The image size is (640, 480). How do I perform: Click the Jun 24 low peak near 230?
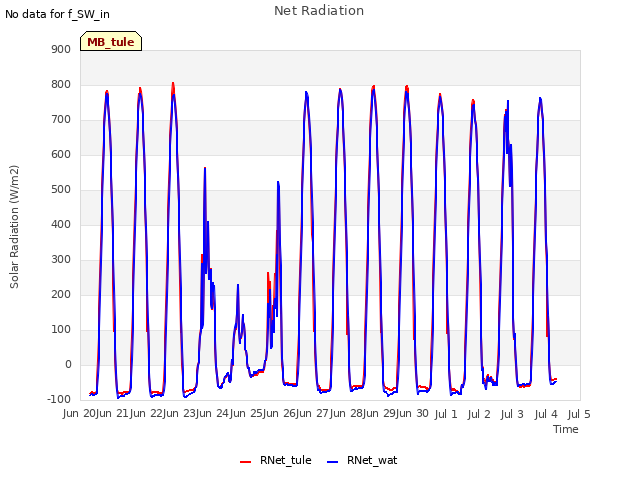tap(238, 285)
